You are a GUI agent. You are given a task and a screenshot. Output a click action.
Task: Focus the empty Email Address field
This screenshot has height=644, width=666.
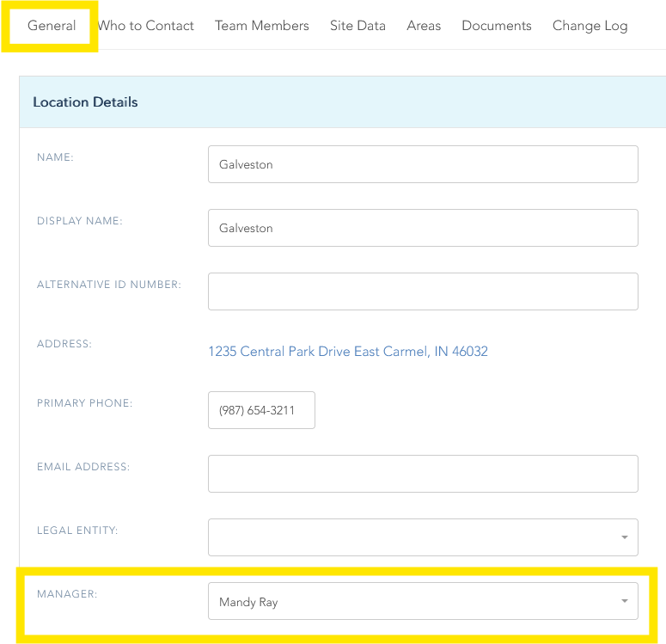click(x=423, y=474)
